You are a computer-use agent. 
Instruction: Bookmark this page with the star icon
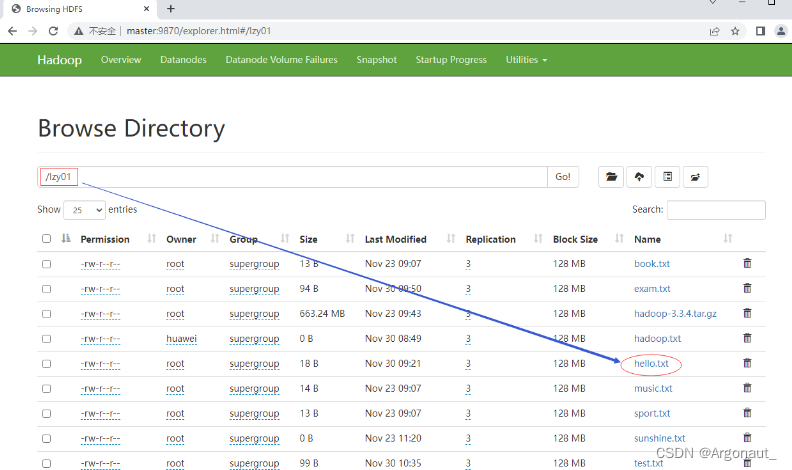point(735,31)
